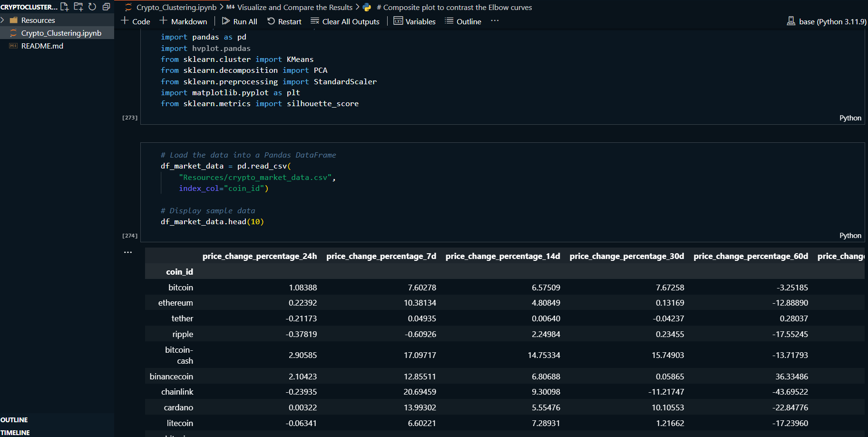Screen dimensions: 868x437
Task: Select the base Python 3.11.9 kernel
Action: point(827,21)
